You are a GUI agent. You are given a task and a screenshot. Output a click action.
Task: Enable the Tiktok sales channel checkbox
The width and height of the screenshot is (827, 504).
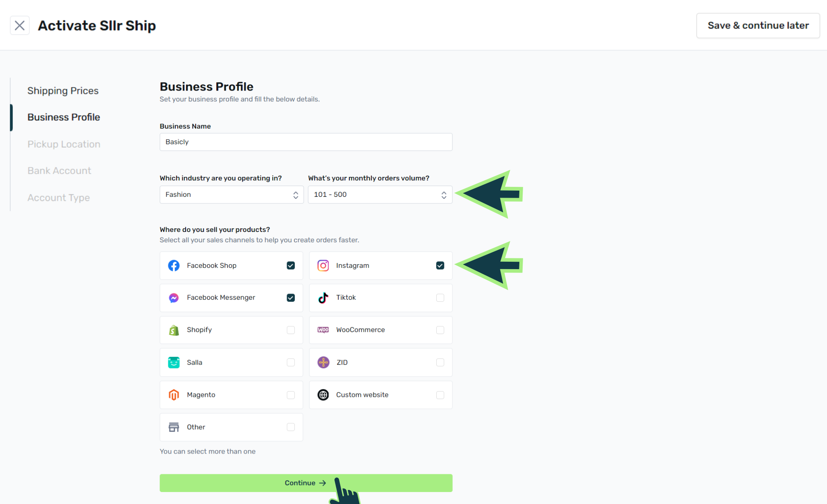tap(440, 298)
